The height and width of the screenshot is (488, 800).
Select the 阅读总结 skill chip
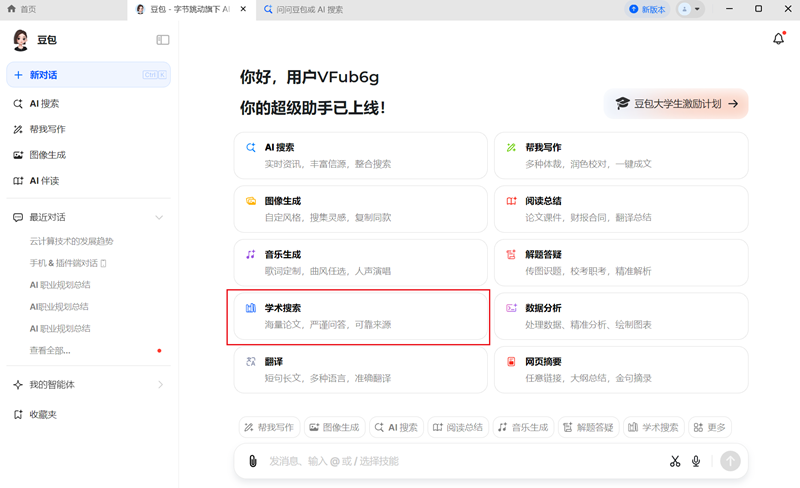(458, 427)
